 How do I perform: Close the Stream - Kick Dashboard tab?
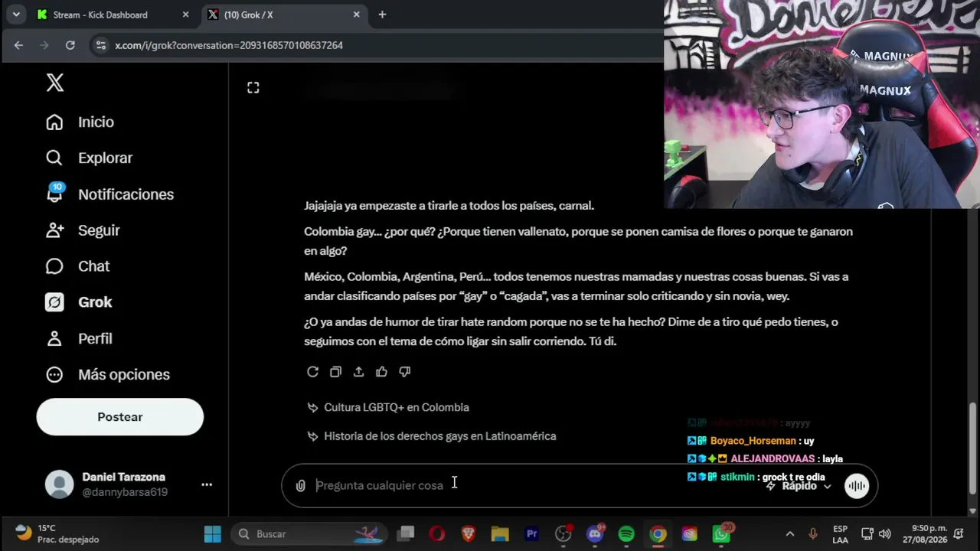pyautogui.click(x=185, y=15)
